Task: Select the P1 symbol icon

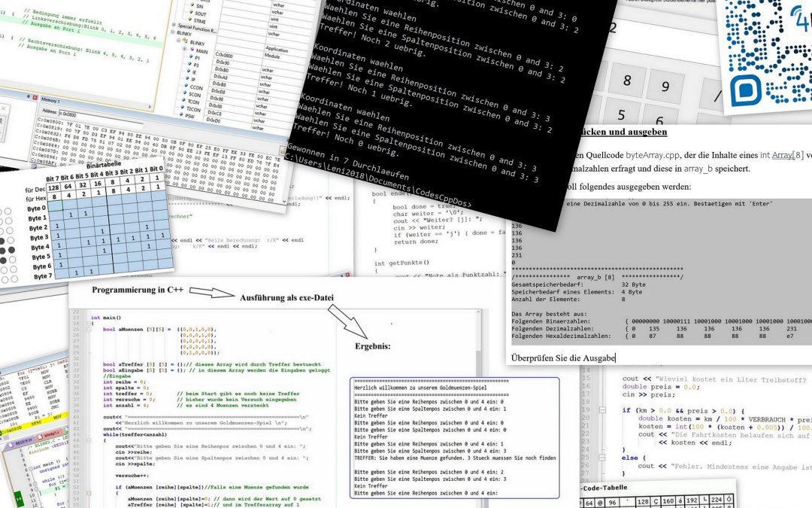Action: tap(189, 57)
